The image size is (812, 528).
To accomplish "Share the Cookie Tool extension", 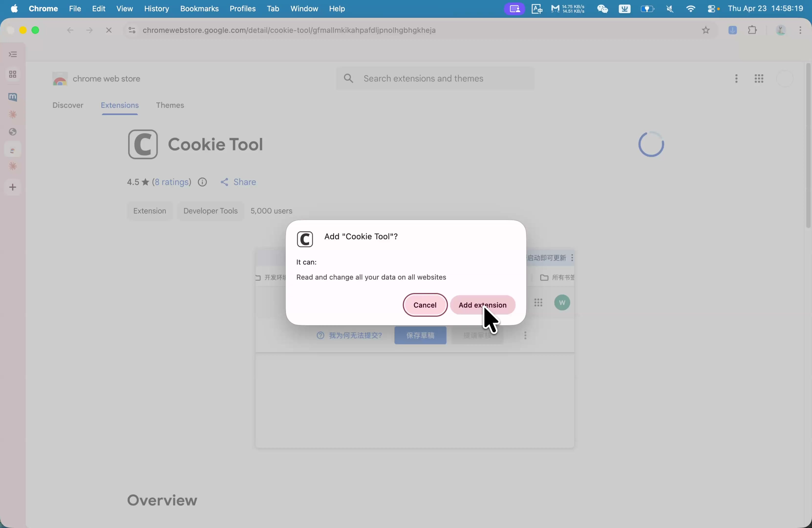I will click(x=238, y=183).
